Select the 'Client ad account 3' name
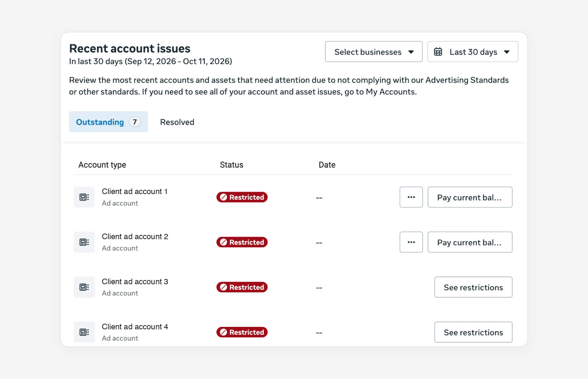This screenshot has height=379, width=588. [x=135, y=282]
